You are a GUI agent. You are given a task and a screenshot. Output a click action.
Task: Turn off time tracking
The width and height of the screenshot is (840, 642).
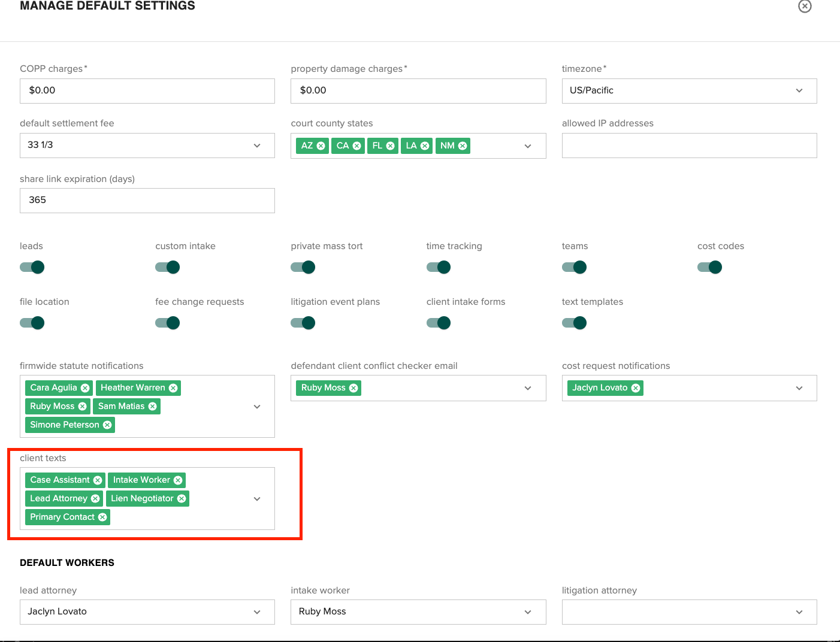[439, 267]
